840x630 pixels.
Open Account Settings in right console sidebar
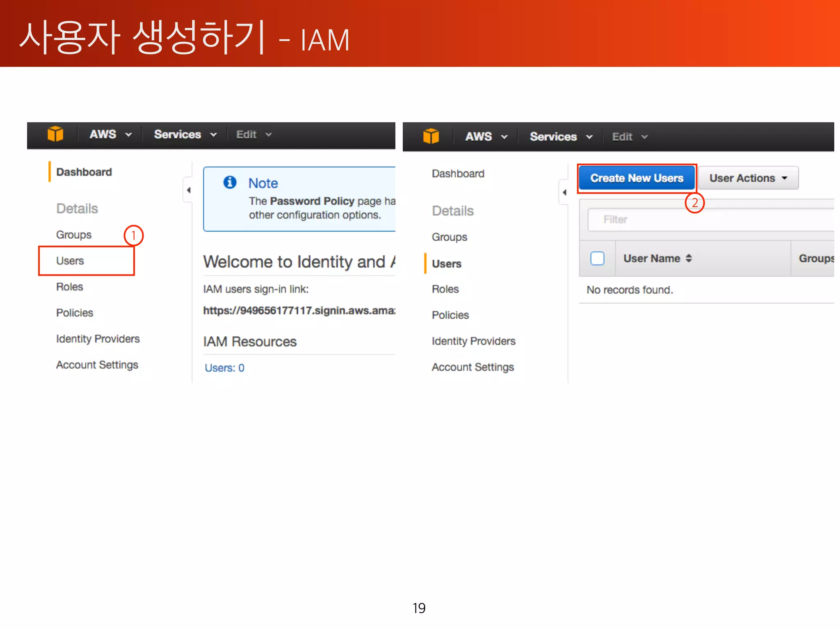point(473,367)
